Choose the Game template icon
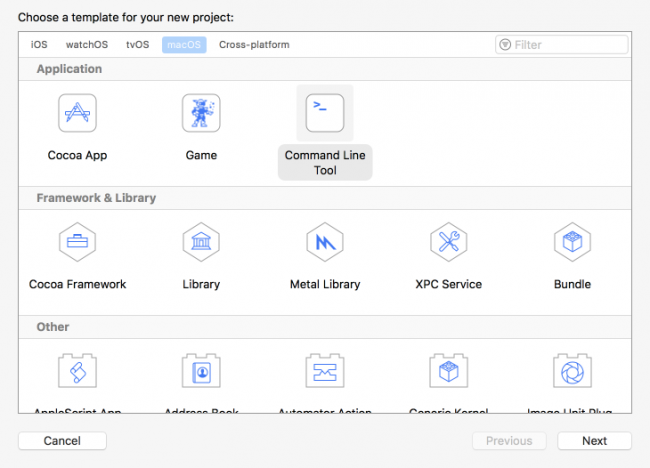650x468 pixels. [x=201, y=113]
